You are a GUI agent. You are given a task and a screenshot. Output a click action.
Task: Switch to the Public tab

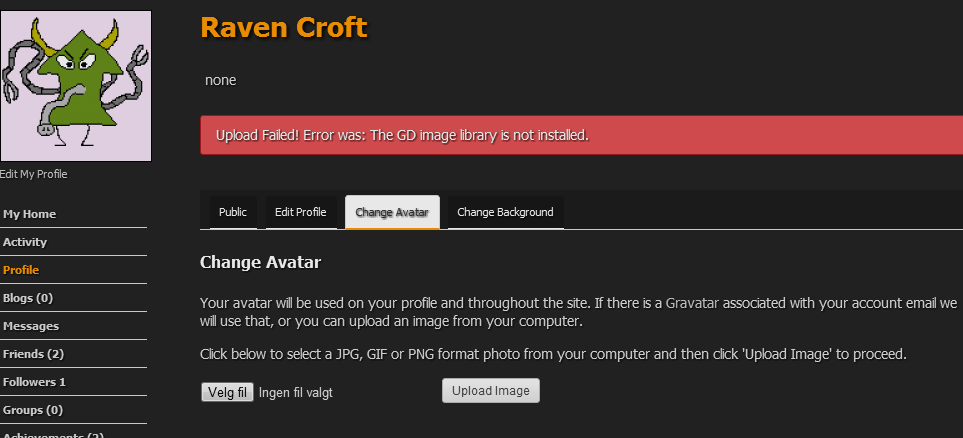tap(232, 212)
